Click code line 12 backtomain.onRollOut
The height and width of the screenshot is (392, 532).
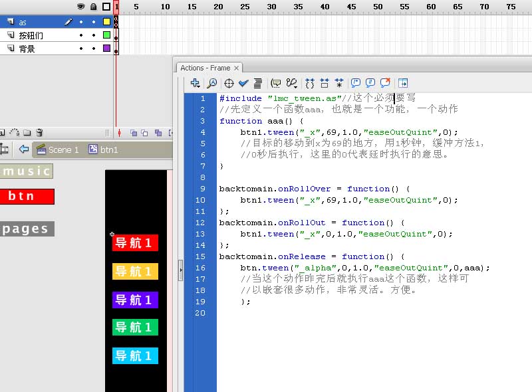tap(312, 223)
